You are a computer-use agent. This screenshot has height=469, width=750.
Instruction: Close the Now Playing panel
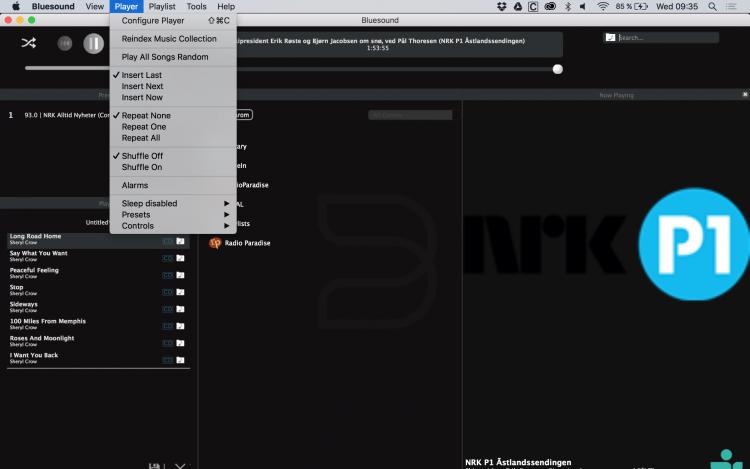pyautogui.click(x=745, y=95)
